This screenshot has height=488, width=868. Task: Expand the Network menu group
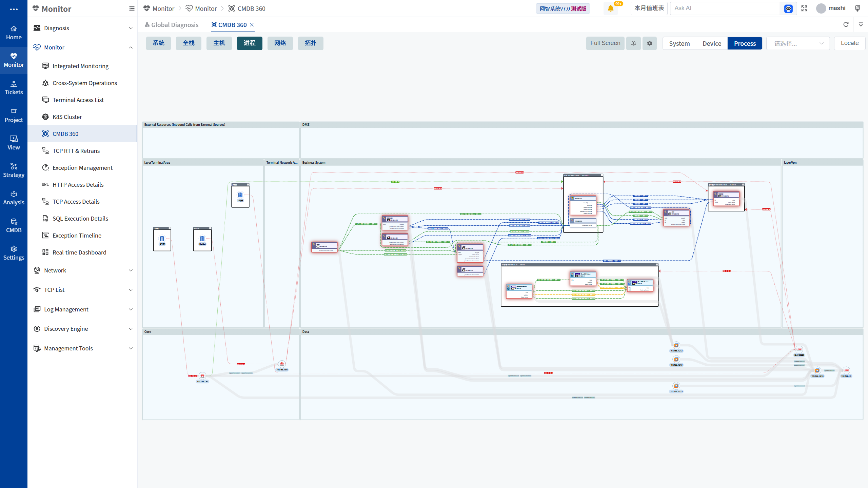click(83, 270)
